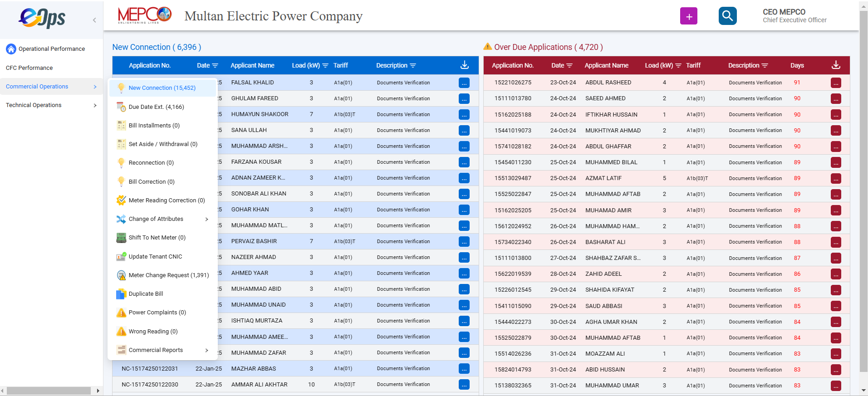Filter Over Due table by Load (kW)
This screenshot has height=396, width=868.
pyautogui.click(x=678, y=66)
